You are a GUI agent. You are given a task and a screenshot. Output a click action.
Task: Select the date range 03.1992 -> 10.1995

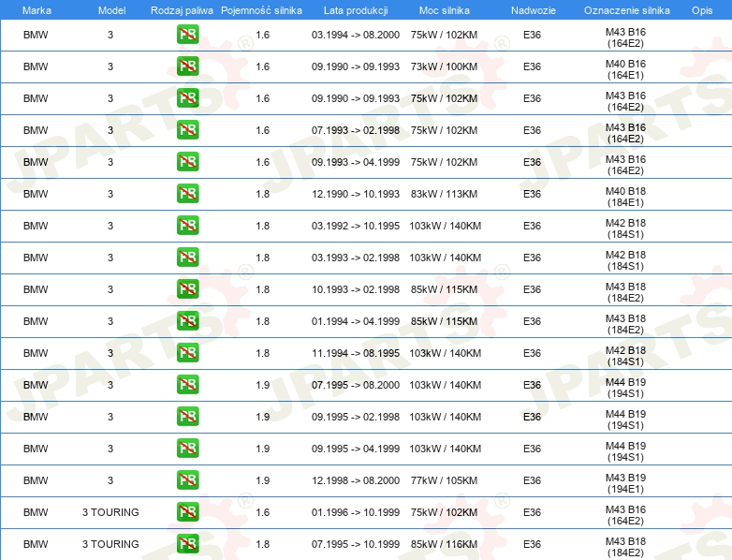click(356, 226)
